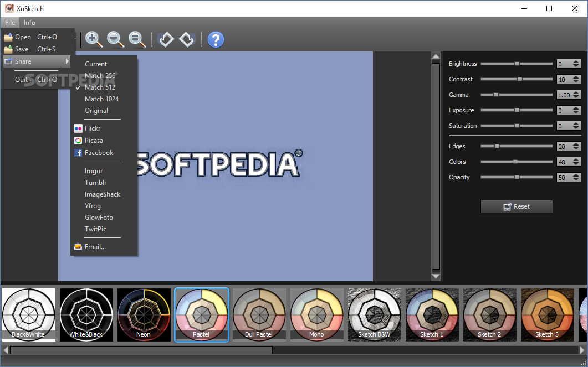
Task: Pick the Mono effect preset
Action: point(317,314)
